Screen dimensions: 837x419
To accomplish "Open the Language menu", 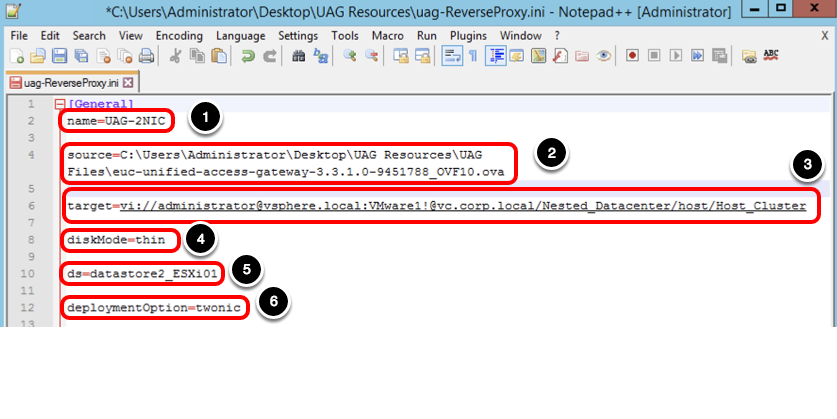I will pos(241,36).
